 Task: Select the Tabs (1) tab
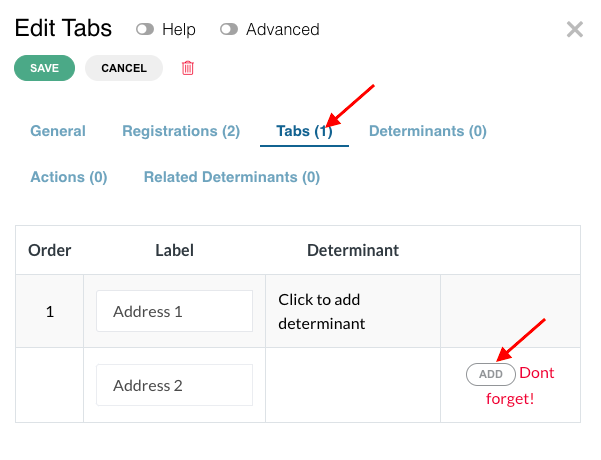point(304,131)
